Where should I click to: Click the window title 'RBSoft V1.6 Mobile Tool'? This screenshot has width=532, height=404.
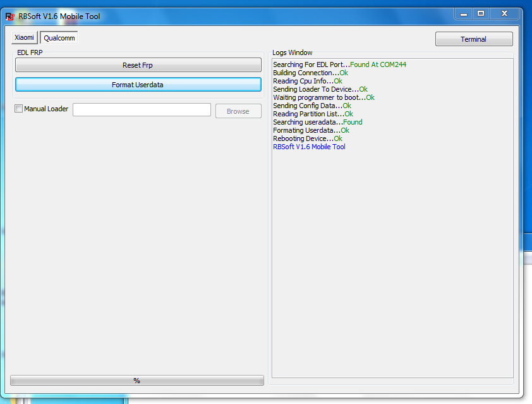pyautogui.click(x=59, y=16)
